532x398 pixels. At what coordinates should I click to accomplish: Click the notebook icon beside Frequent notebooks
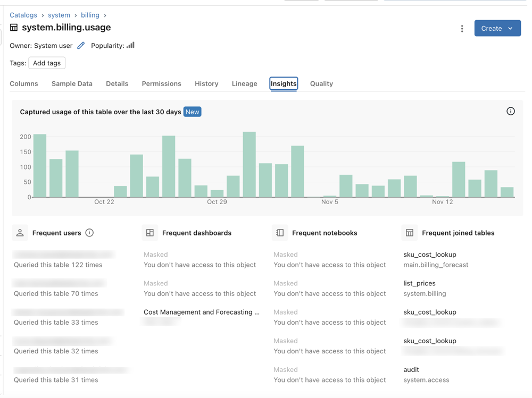coord(279,232)
